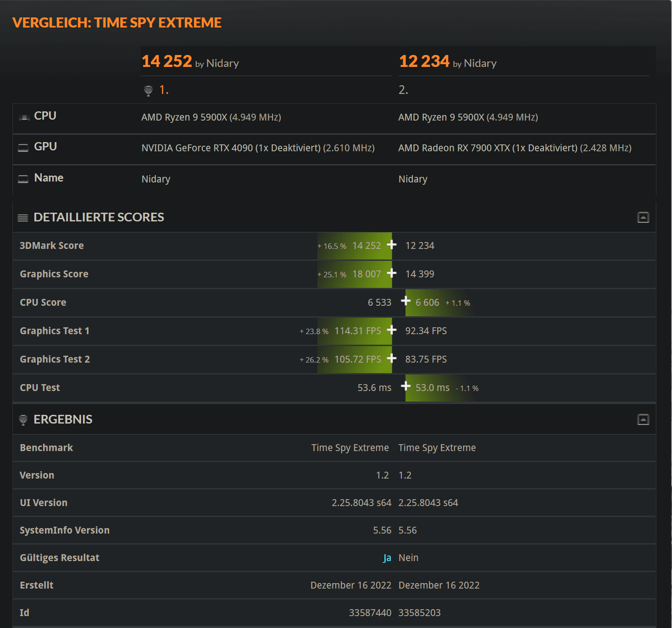The height and width of the screenshot is (628, 672).
Task: Click the plus icon in CPU Test row
Action: coord(405,386)
